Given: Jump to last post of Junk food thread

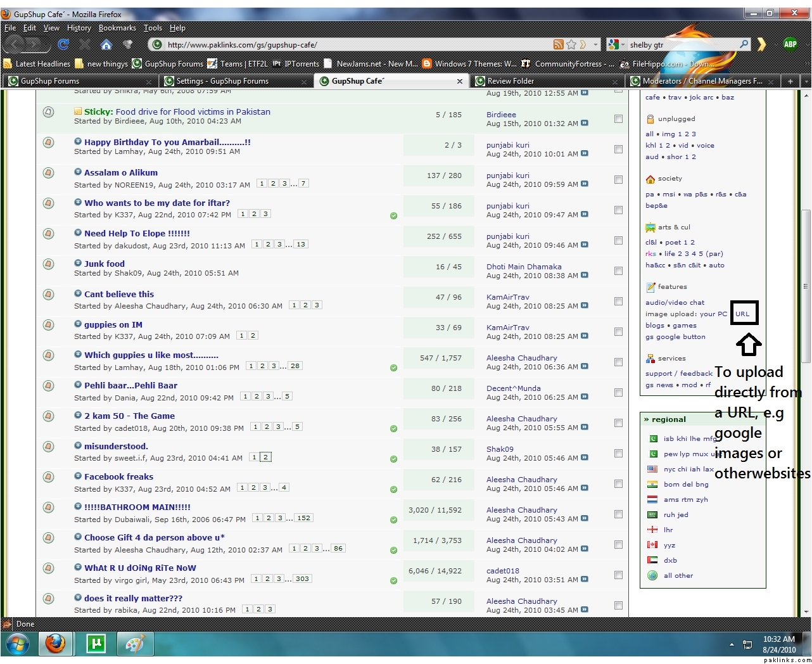Looking at the screenshot, I should [585, 276].
